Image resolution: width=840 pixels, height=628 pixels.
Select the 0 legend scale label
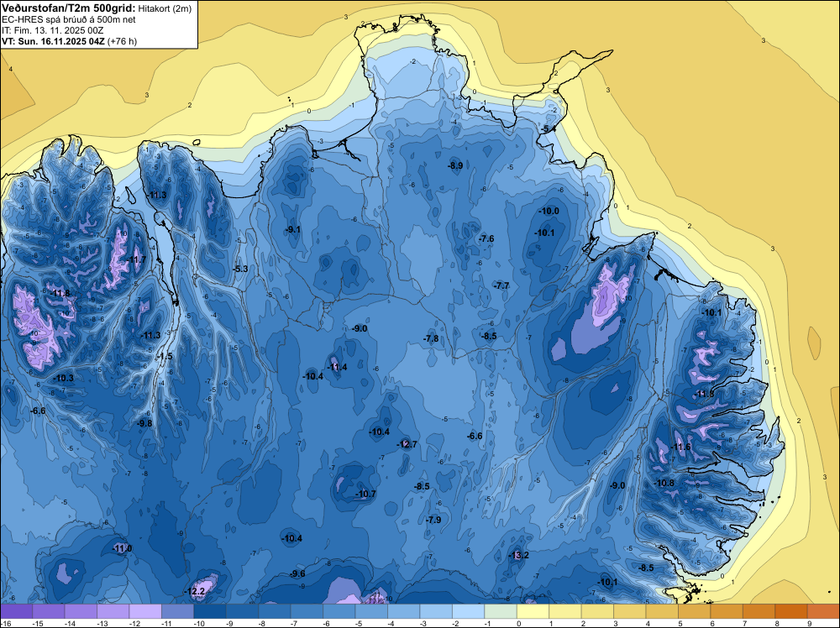point(518,623)
